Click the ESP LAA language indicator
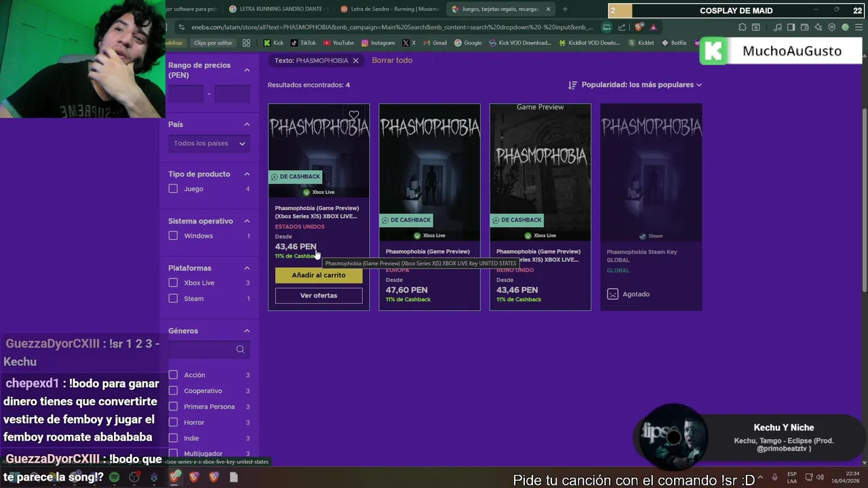 click(792, 477)
